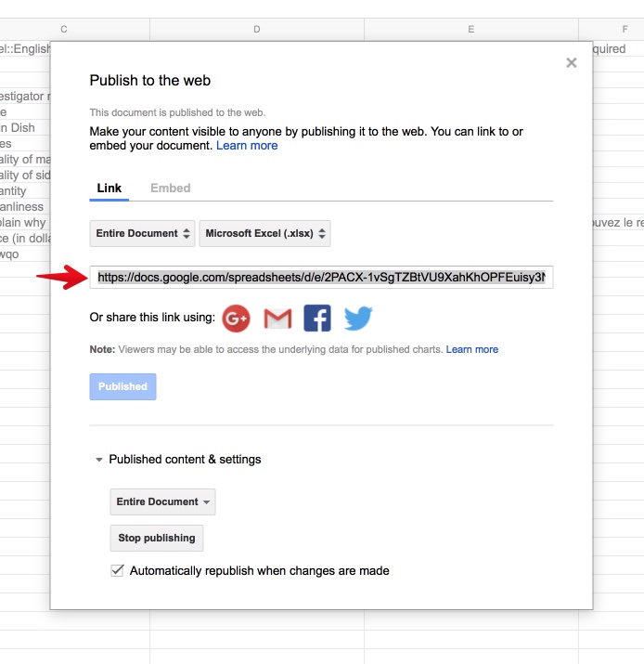Viewport: 644px width, 664px height.
Task: Click the Published button
Action: tap(122, 386)
